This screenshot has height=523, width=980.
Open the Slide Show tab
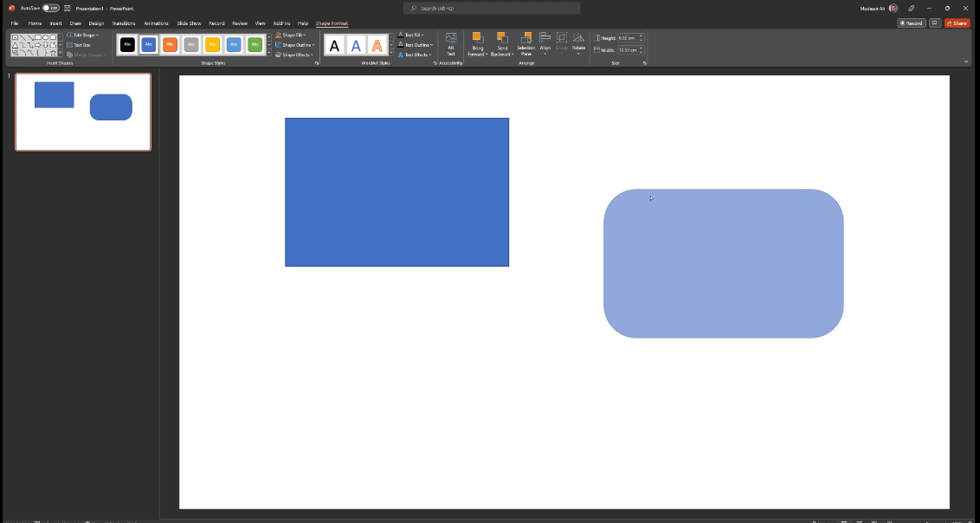click(189, 23)
